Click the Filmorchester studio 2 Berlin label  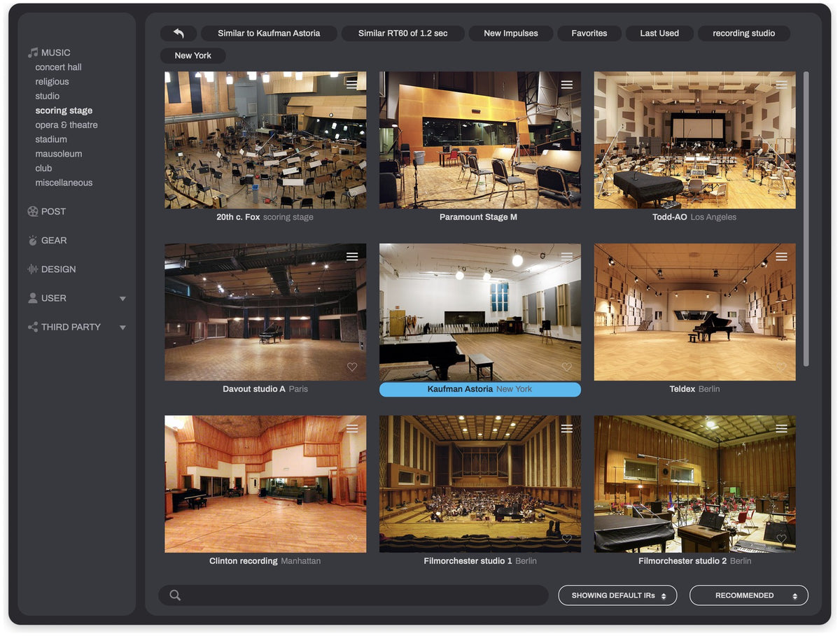(695, 561)
